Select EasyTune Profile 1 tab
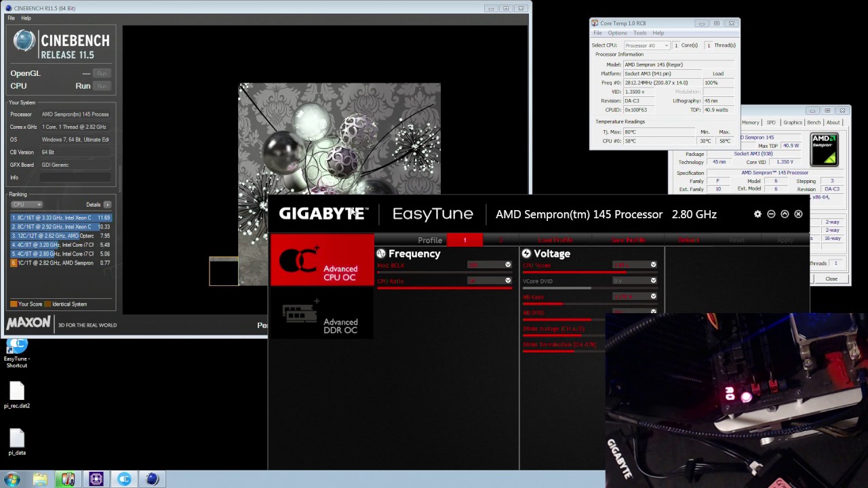Screen dimensions: 868x488 tap(465, 240)
